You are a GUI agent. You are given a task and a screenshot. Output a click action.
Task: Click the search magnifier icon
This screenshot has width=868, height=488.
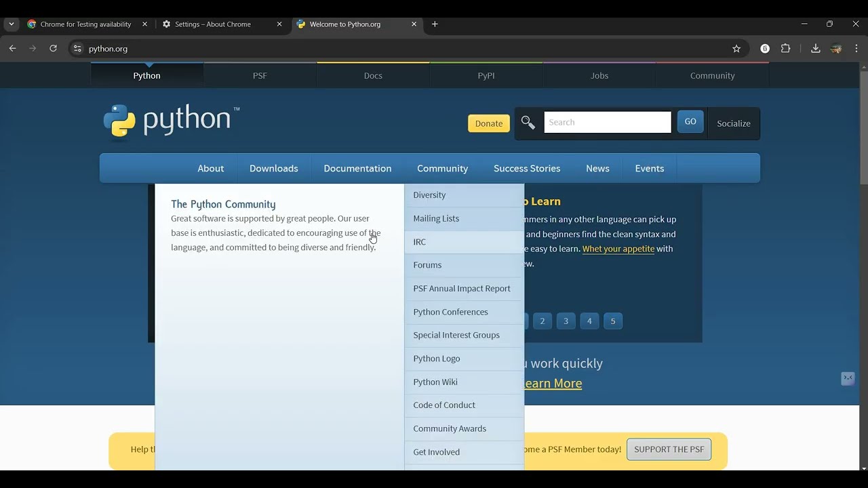[x=528, y=123]
